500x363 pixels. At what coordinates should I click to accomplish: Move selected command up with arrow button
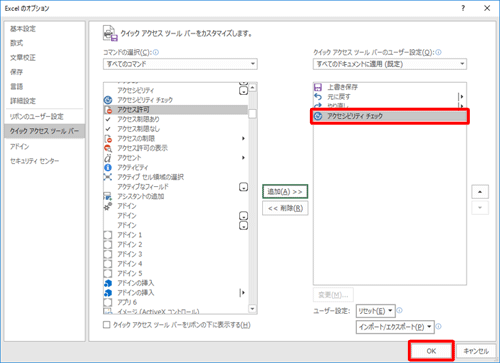coord(480,192)
